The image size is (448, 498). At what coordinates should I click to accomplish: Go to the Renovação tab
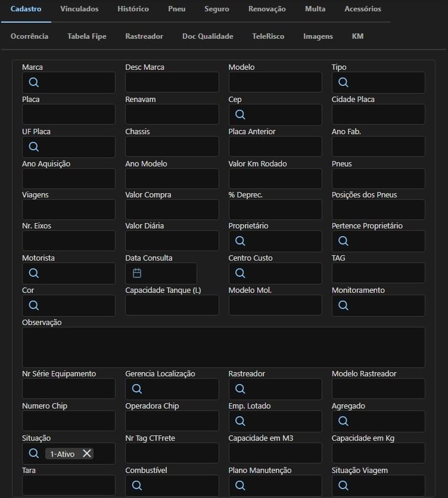[267, 9]
